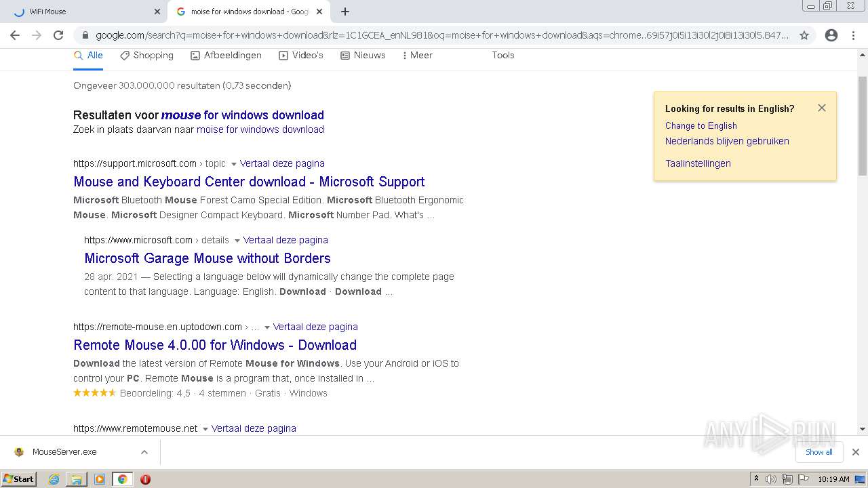
Task: Open the volume tray icon
Action: (x=771, y=479)
